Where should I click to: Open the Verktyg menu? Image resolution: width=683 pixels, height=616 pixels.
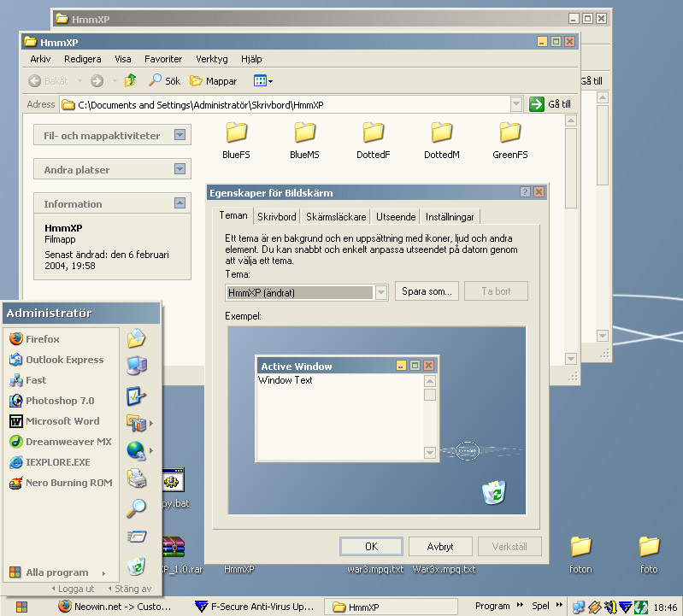pyautogui.click(x=212, y=59)
